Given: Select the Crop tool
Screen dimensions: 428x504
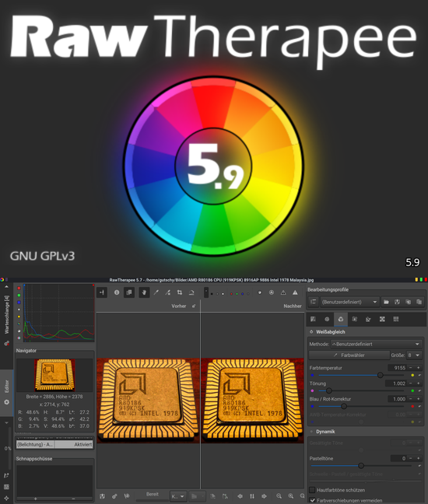Looking at the screenshot, I should (x=180, y=292).
